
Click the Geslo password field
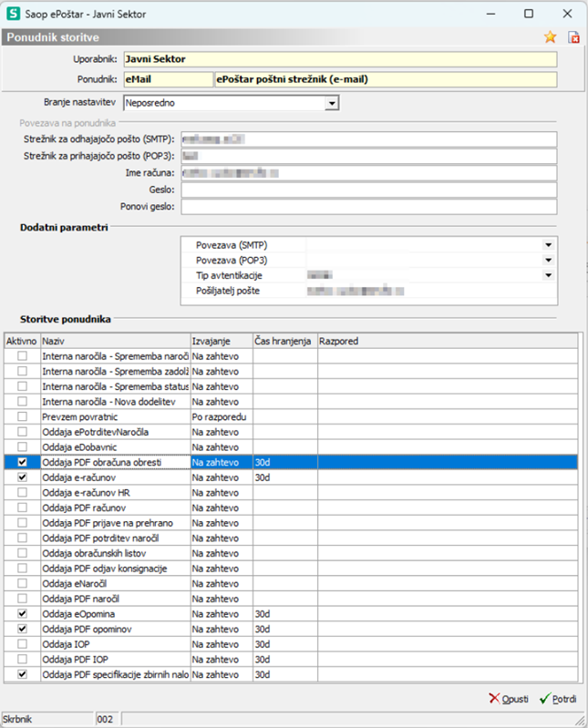coord(369,190)
